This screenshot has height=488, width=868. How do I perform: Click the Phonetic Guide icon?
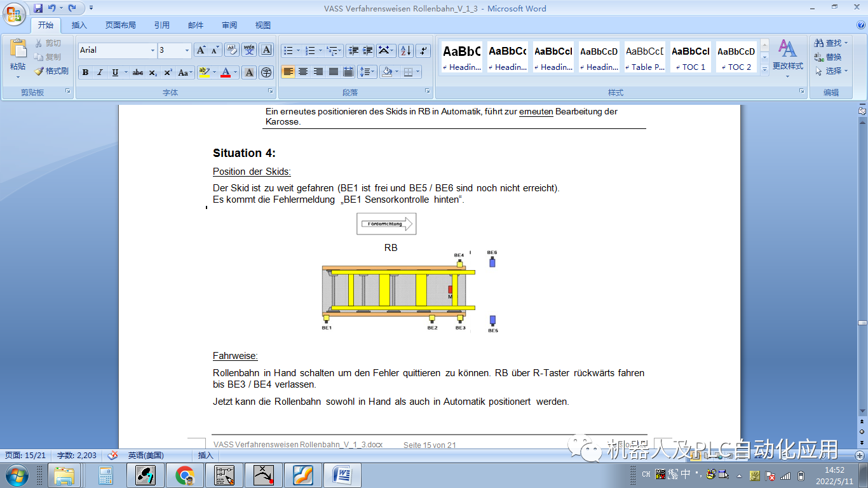[249, 50]
